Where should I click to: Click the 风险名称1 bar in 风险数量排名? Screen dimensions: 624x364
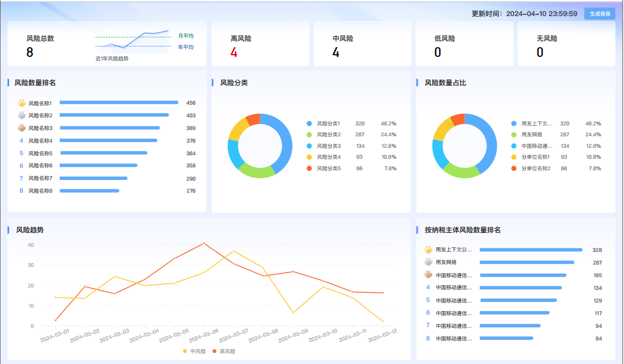(x=119, y=103)
